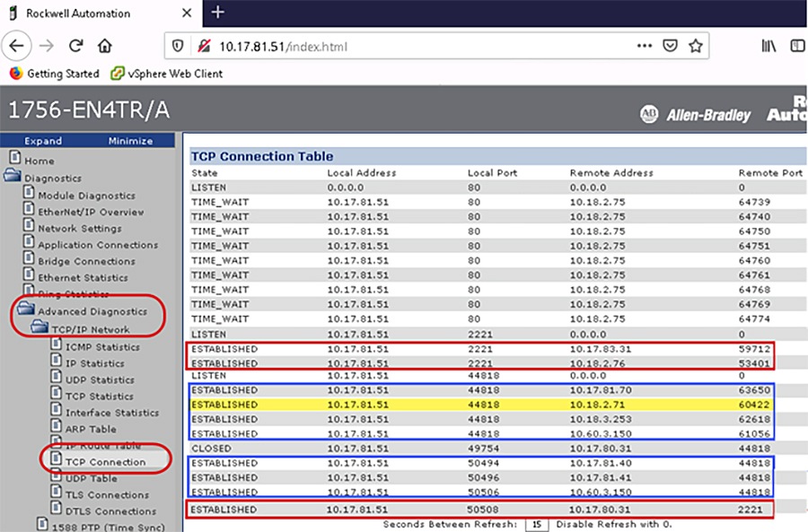Click remote port value 60422
The width and height of the screenshot is (808, 532).
tap(754, 405)
